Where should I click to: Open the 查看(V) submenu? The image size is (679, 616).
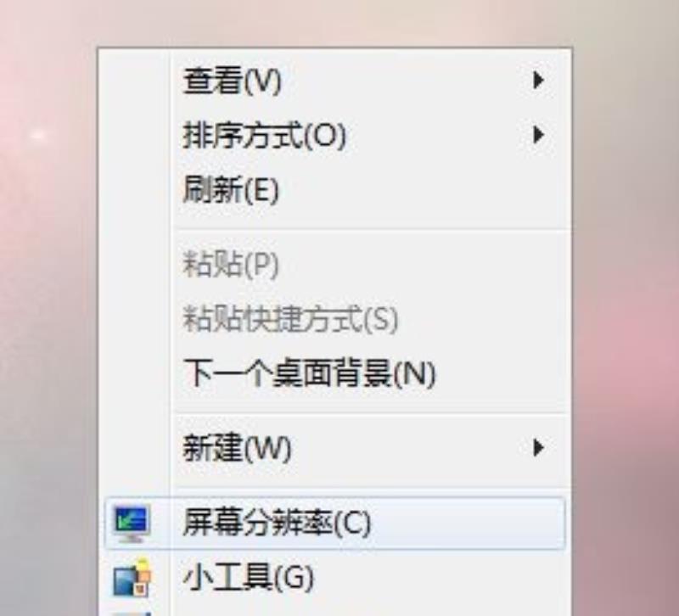[x=334, y=80]
